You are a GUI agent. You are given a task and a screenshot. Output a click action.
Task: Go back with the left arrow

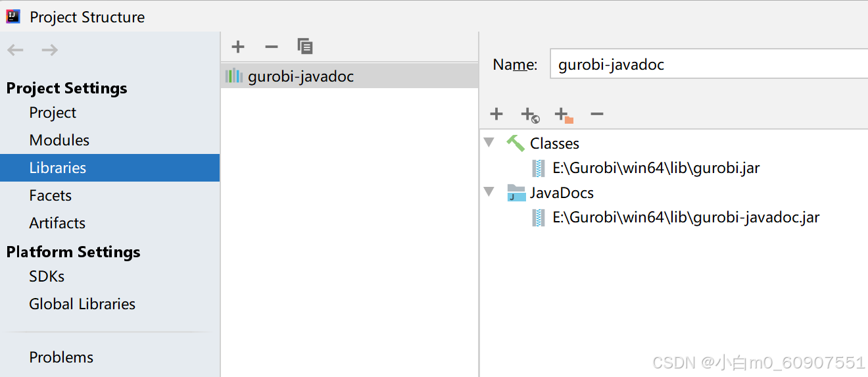point(16,50)
